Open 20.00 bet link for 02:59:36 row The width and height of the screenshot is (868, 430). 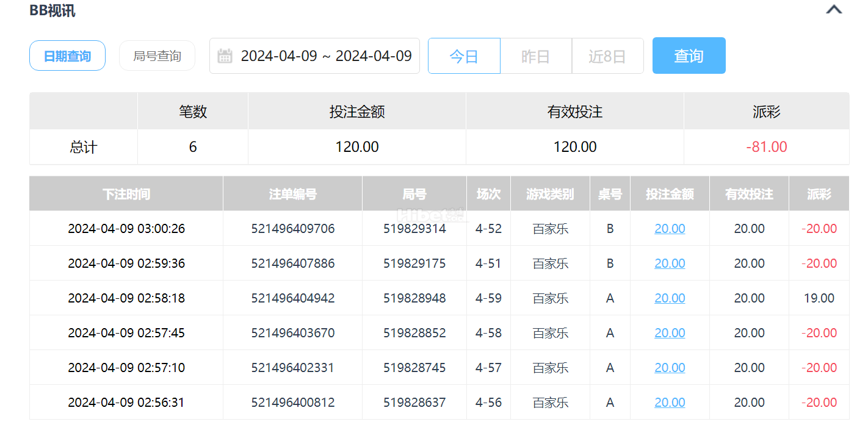point(670,263)
